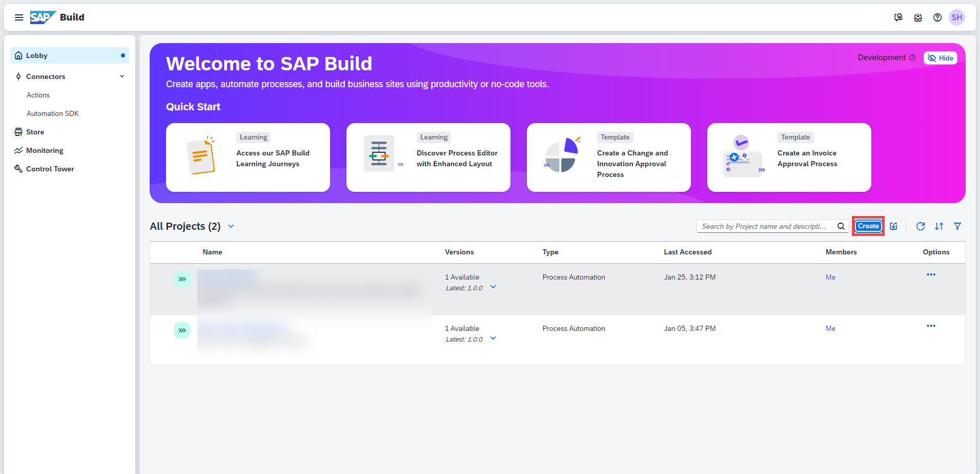The height and width of the screenshot is (474, 980).
Task: Expand versions dropdown for Jan 05 project
Action: [x=493, y=339]
